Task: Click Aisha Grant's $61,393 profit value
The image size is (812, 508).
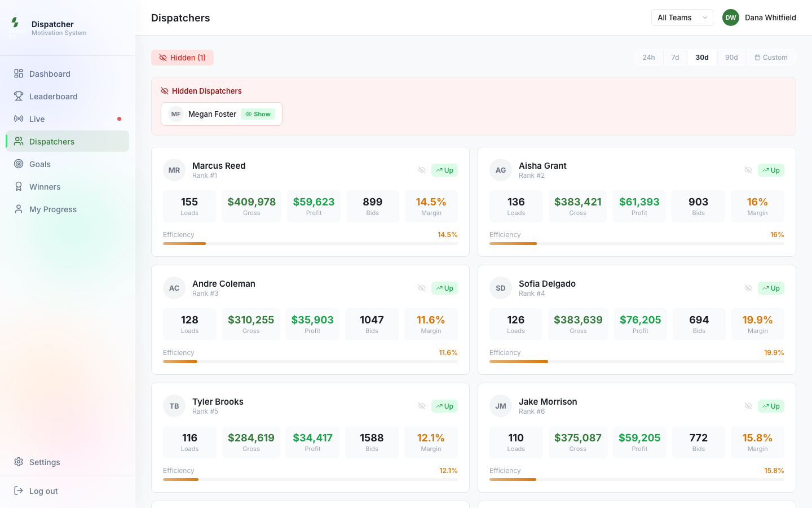Action: 639,202
